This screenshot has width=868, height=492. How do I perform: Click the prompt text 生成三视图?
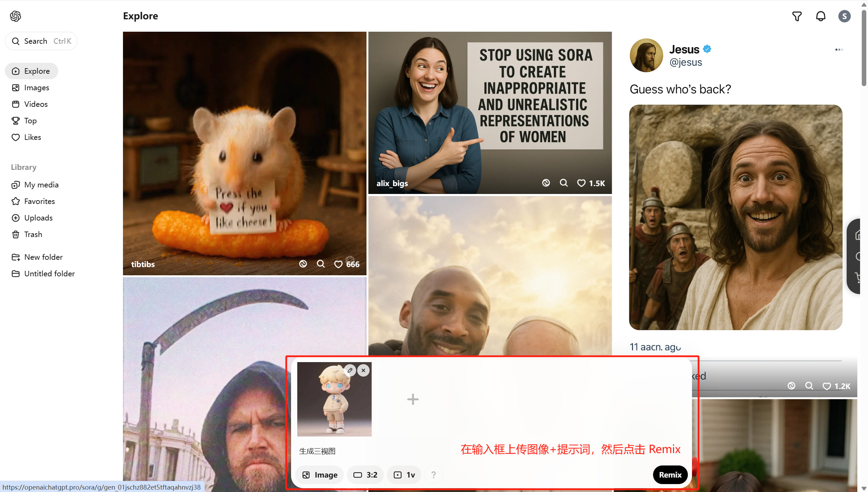tap(317, 451)
